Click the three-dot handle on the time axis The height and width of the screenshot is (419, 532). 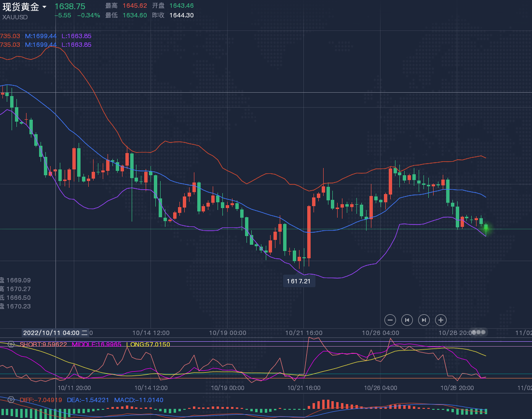pos(479,332)
